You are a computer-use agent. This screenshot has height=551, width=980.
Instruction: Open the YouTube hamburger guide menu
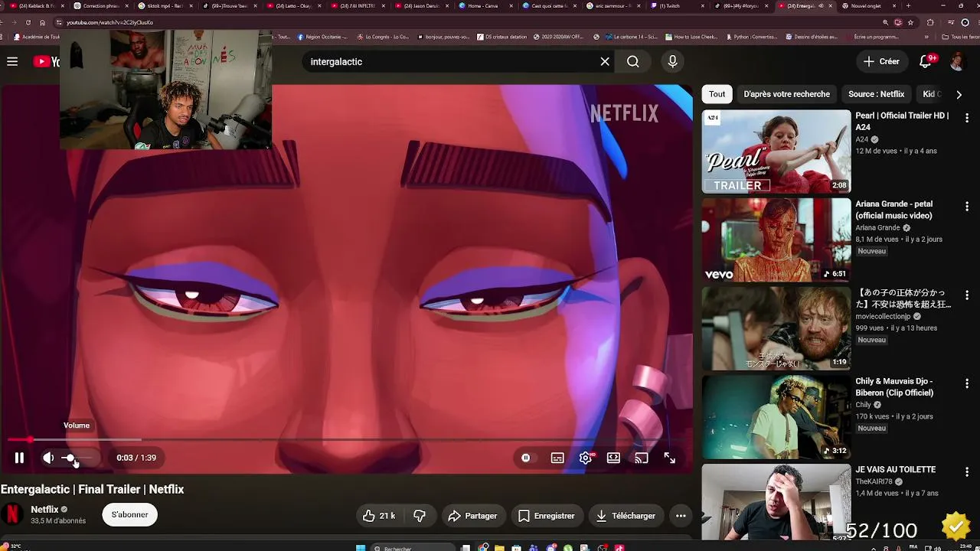pos(12,61)
